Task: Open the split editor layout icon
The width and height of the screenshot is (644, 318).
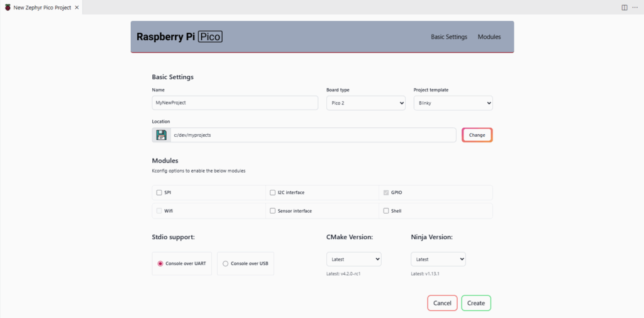Action: click(625, 8)
